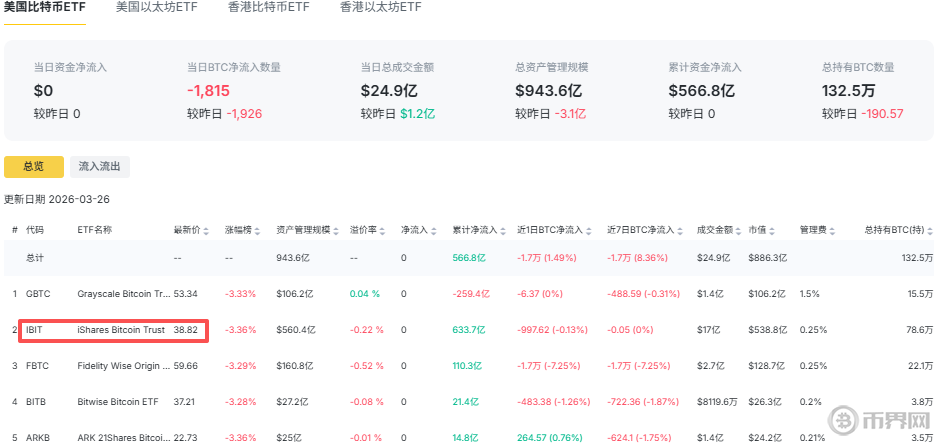This screenshot has width=941, height=448.
Task: Sort by 成交金额 sort arrows
Action: [x=739, y=230]
